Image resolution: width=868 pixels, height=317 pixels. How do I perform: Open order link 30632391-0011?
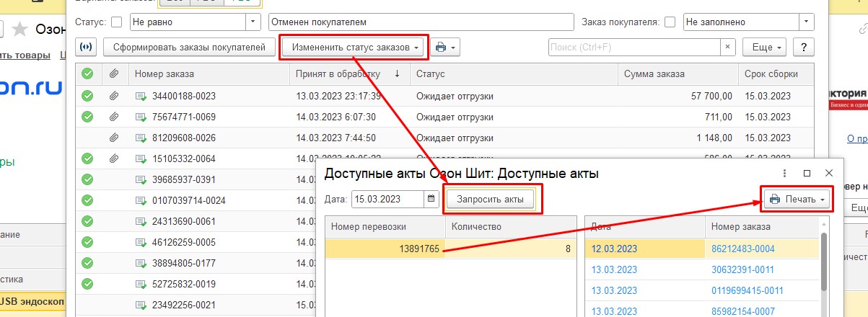point(743,269)
